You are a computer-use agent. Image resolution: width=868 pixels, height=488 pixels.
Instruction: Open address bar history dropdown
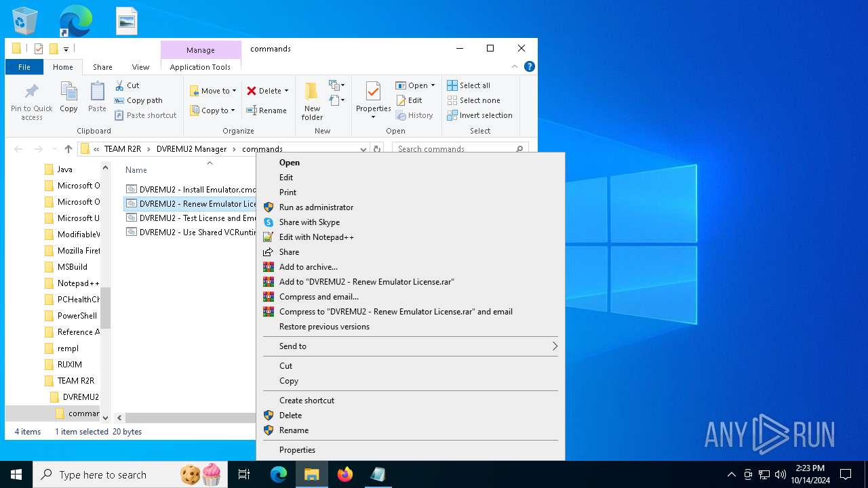[363, 149]
